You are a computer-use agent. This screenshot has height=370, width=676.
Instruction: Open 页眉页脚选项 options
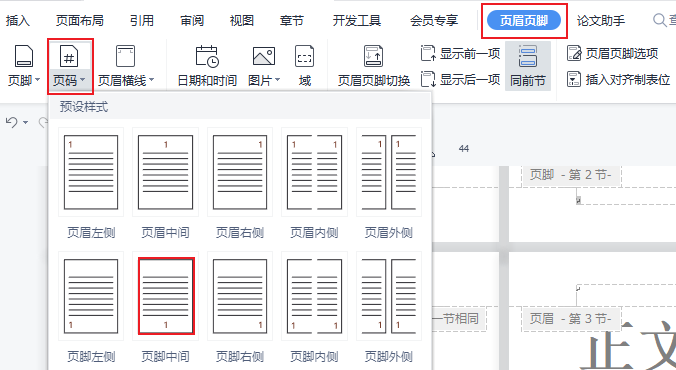point(613,53)
